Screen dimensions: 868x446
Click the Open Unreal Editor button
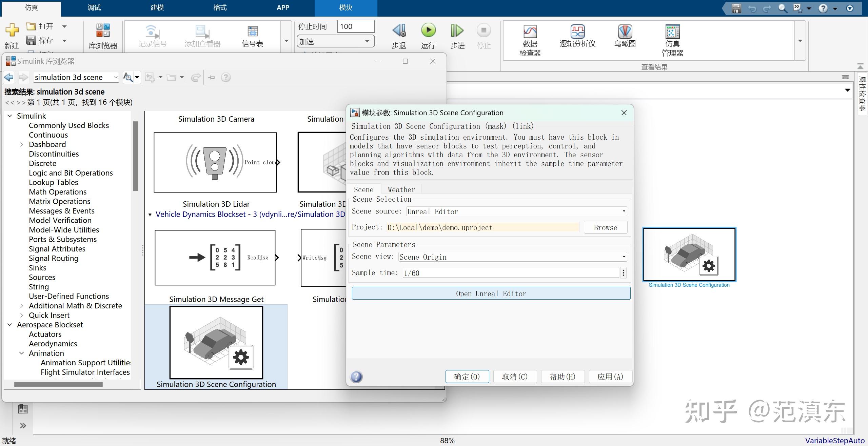(491, 293)
